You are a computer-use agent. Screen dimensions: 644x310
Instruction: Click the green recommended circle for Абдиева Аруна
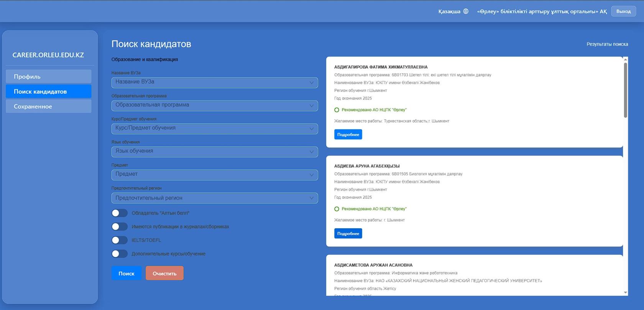(x=337, y=209)
